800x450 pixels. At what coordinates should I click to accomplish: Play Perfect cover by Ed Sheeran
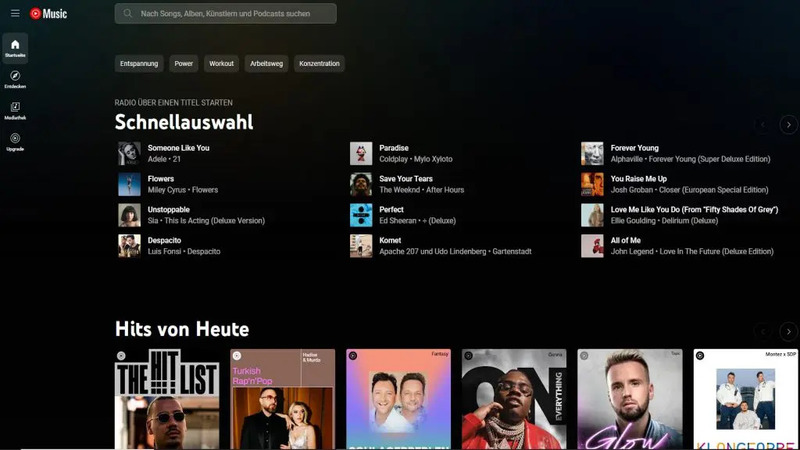coord(361,215)
